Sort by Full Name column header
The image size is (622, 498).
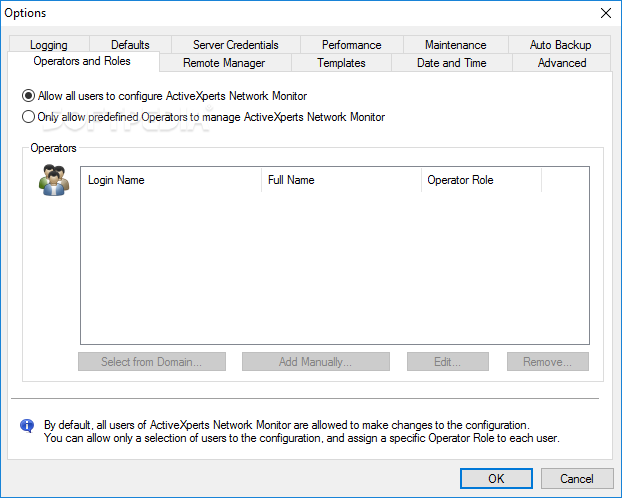(341, 180)
